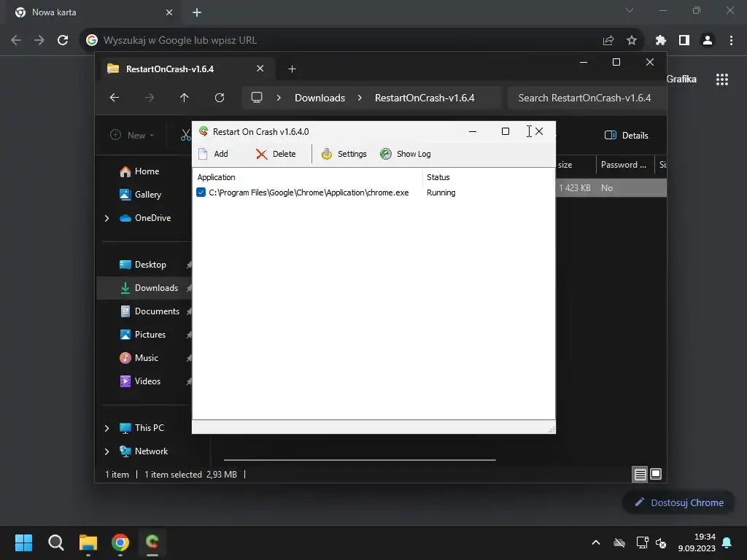This screenshot has width=747, height=560.
Task: Click the Password column header
Action: [624, 165]
